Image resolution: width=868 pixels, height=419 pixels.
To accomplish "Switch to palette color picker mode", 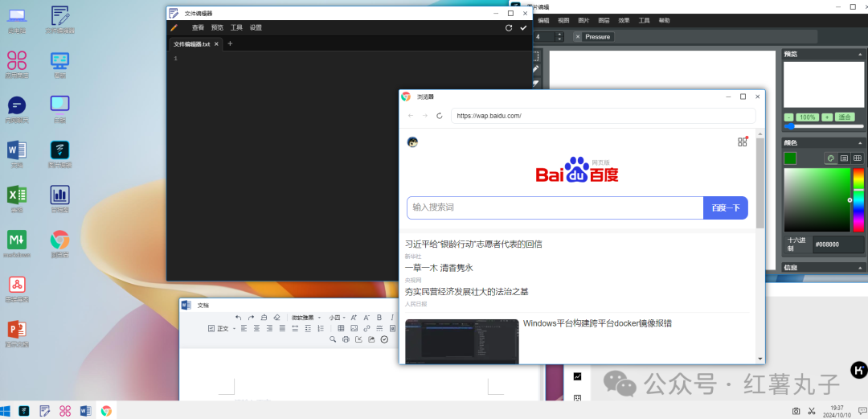I will click(x=831, y=158).
